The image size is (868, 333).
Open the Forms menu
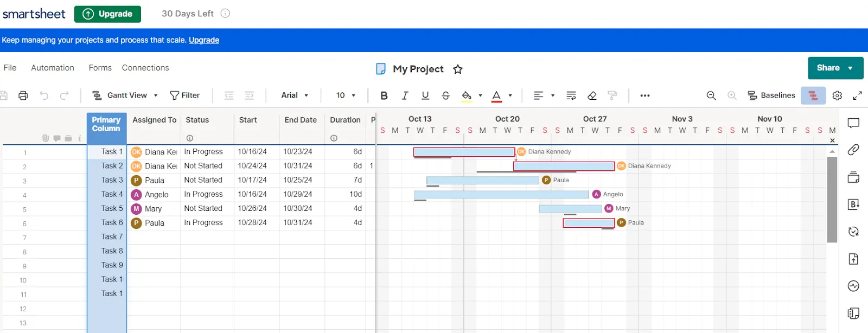[x=100, y=68]
